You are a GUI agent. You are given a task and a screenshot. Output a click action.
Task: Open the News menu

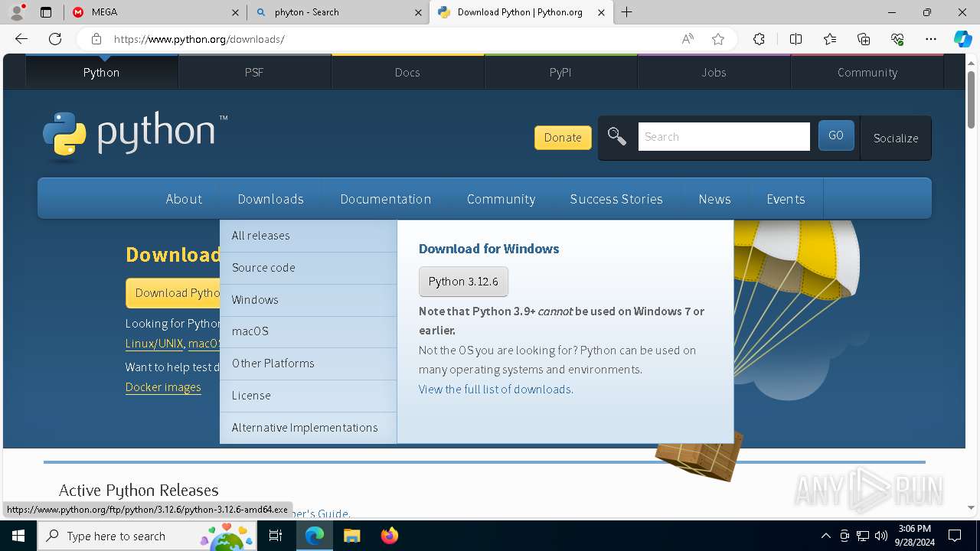pyautogui.click(x=714, y=199)
